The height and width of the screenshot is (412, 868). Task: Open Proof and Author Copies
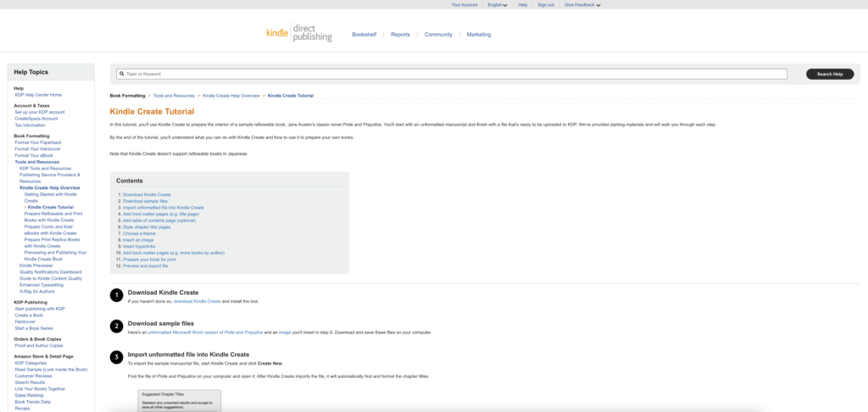point(39,346)
